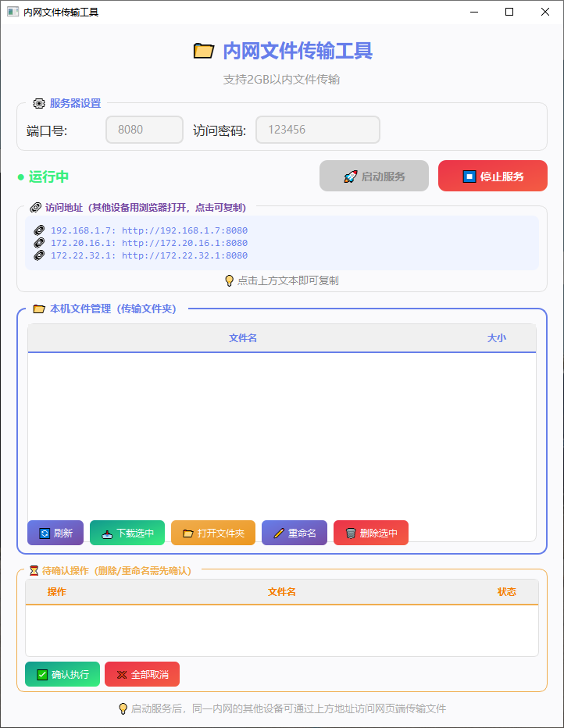Click the rename button
This screenshot has width=564, height=728.
point(294,533)
